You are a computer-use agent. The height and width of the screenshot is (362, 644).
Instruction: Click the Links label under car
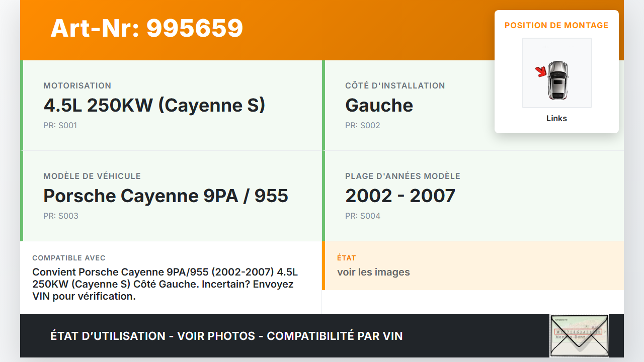tap(556, 119)
